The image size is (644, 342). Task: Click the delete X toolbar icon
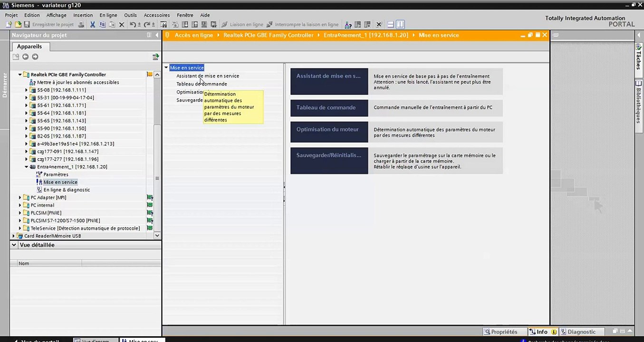[122, 24]
